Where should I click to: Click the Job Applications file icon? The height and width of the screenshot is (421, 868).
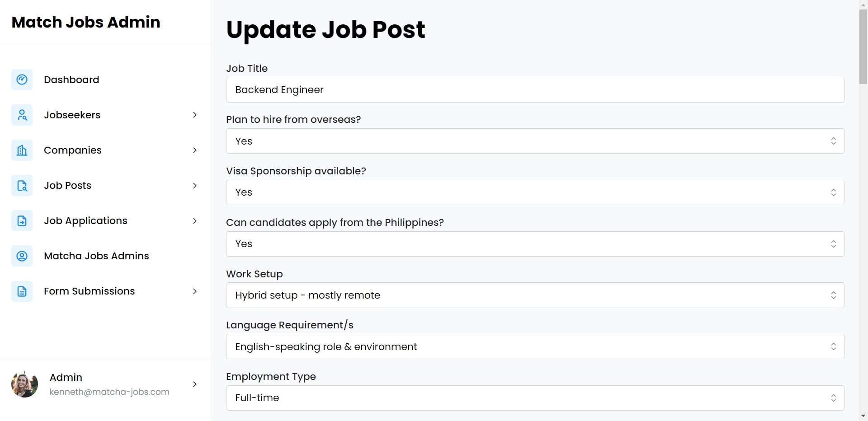(x=22, y=220)
